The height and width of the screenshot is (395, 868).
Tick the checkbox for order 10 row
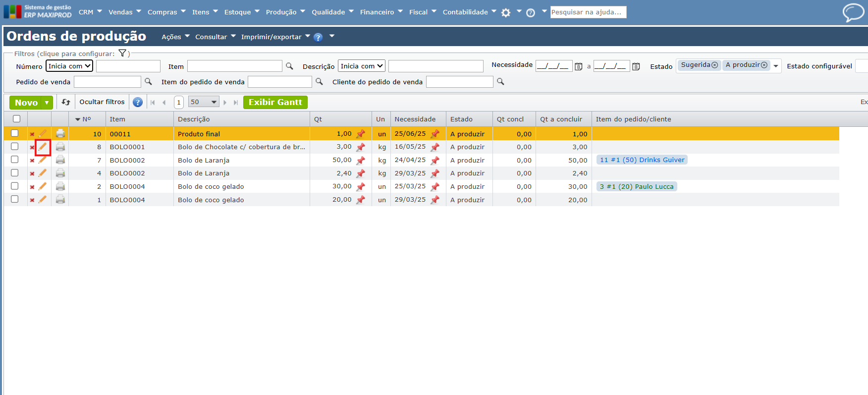15,133
